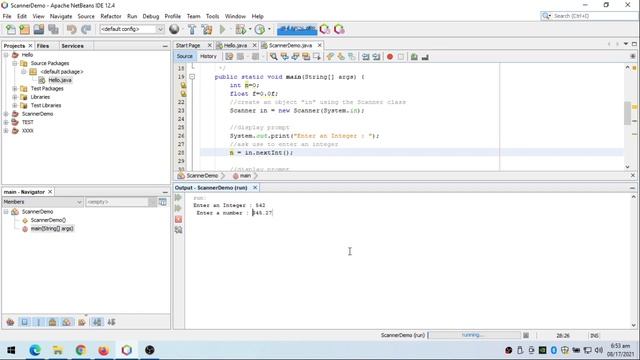Collapse the Hello project node

pyautogui.click(x=6, y=55)
